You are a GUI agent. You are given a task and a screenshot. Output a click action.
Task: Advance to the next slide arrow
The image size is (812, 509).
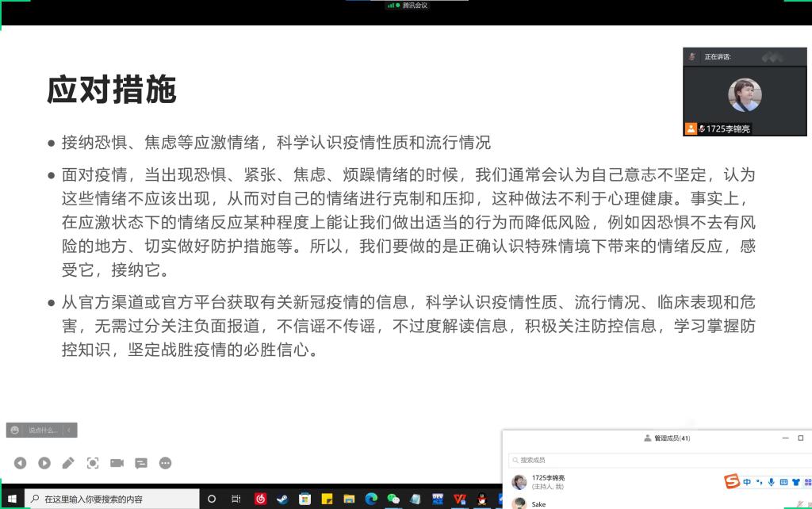tap(44, 463)
